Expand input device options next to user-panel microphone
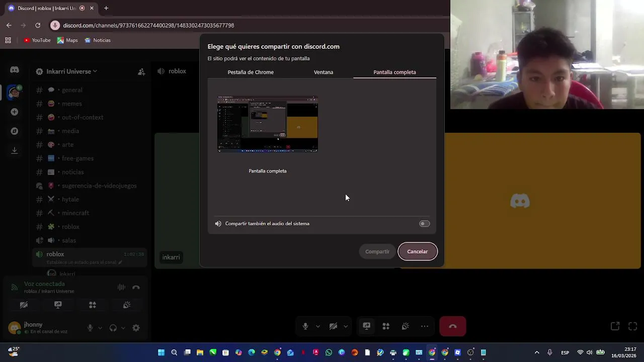644x362 pixels. (100, 328)
